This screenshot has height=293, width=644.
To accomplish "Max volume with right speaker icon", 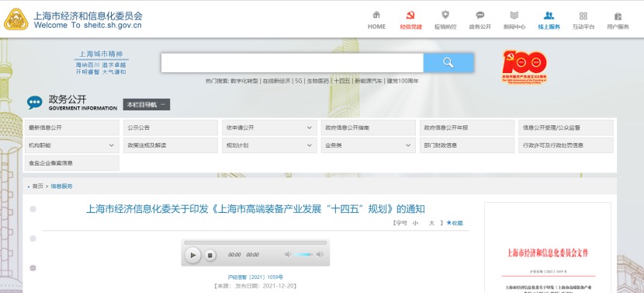I will 320,254.
